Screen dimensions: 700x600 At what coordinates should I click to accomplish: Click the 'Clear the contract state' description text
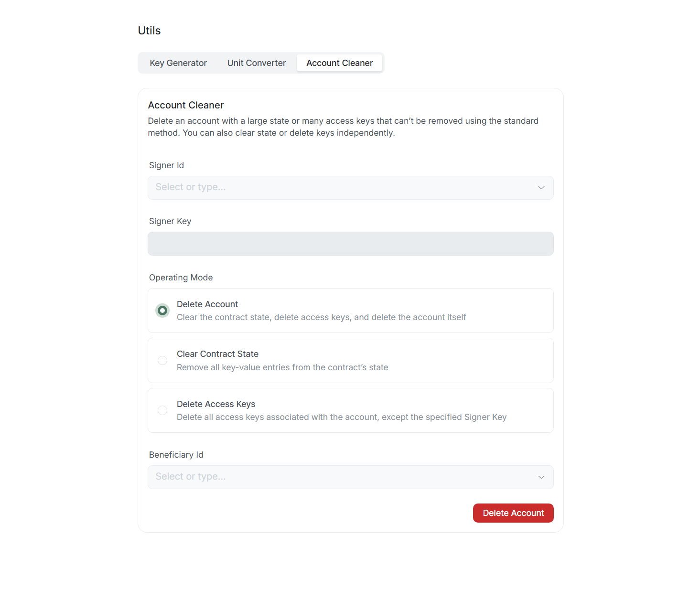(x=321, y=317)
